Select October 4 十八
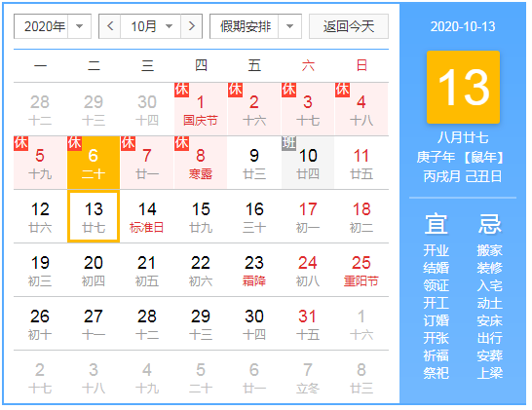The height and width of the screenshot is (410, 532). 361,109
